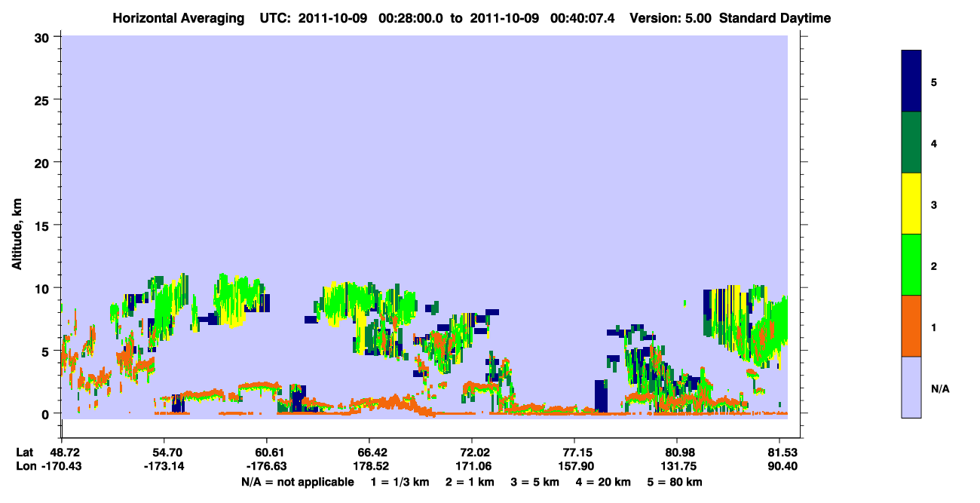This screenshot has width=980, height=503.
Task: Click the '3 = 5 km' legend text
Action: pos(535,482)
